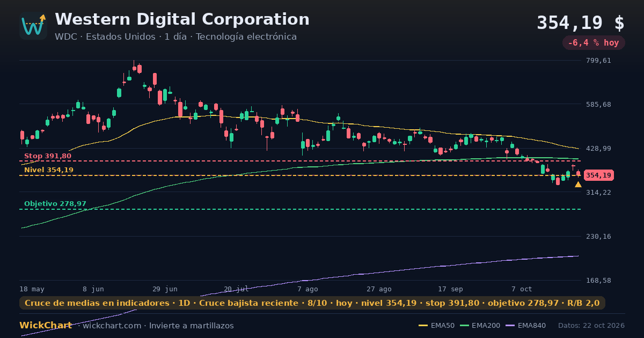Click the 17 sep date label
The width and height of the screenshot is (644, 338).
[450, 289]
